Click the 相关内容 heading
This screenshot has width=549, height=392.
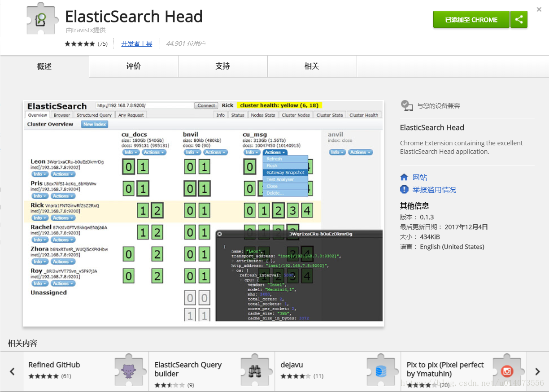tap(22, 343)
